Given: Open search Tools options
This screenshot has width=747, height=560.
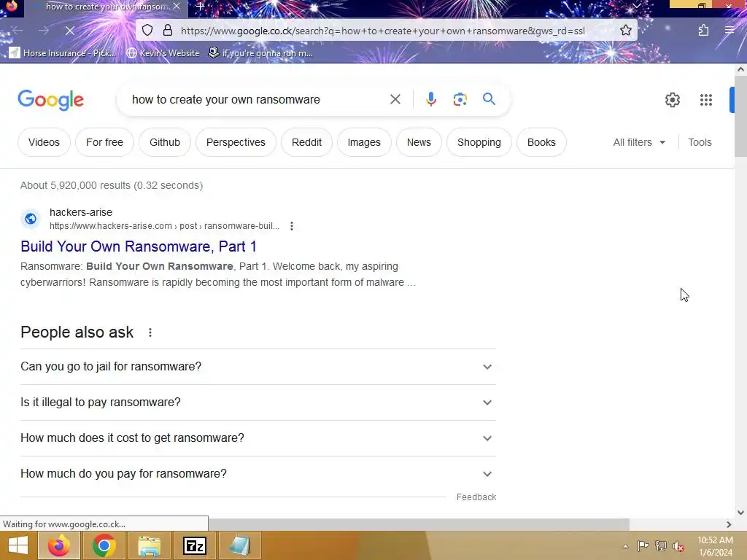Looking at the screenshot, I should tap(700, 142).
